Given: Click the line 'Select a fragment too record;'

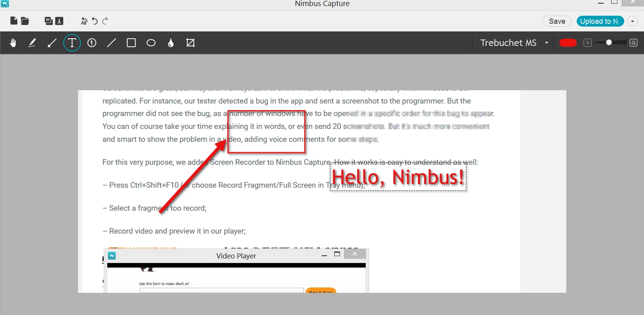Looking at the screenshot, I should tap(154, 208).
